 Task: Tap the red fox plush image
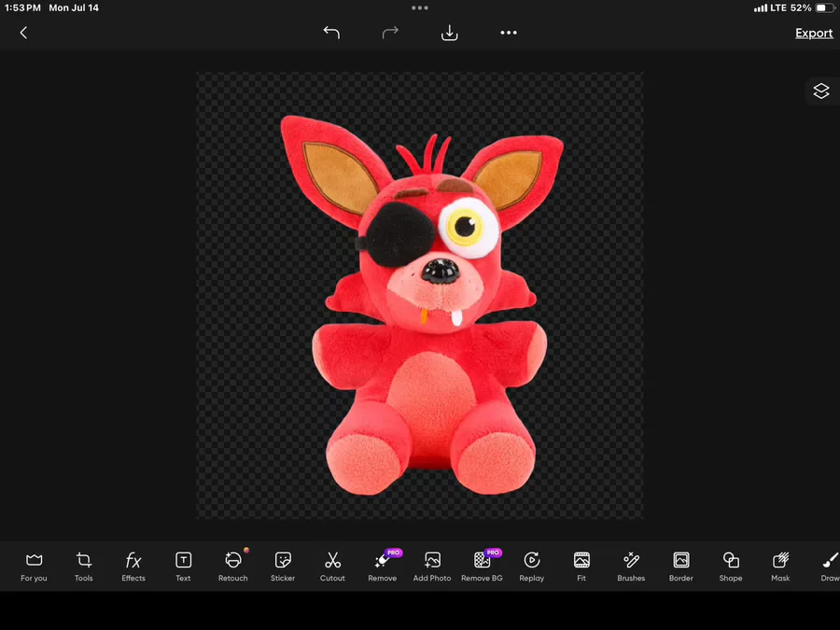tap(423, 305)
